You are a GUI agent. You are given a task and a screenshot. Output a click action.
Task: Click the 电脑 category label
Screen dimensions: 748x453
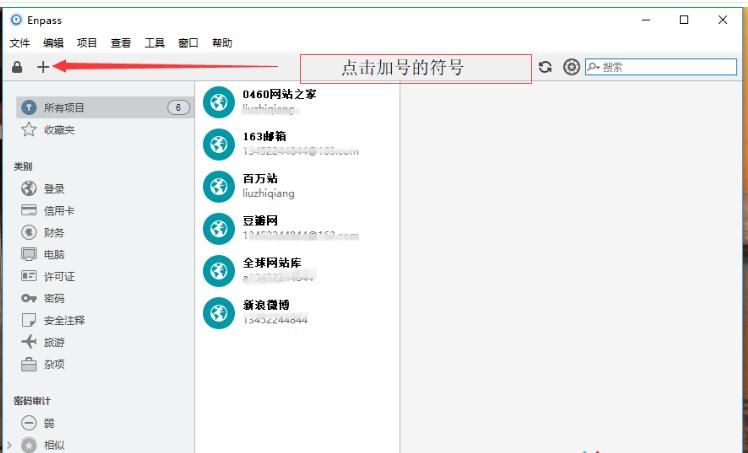[54, 255]
